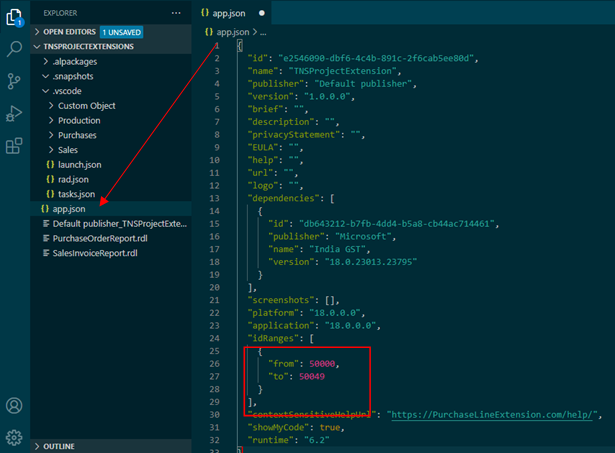Expand the Custom Object folder
The width and height of the screenshot is (615, 453).
(x=51, y=106)
